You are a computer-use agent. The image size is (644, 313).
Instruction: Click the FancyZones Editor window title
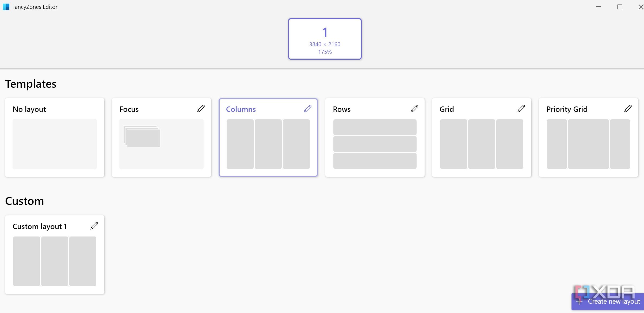pyautogui.click(x=35, y=7)
